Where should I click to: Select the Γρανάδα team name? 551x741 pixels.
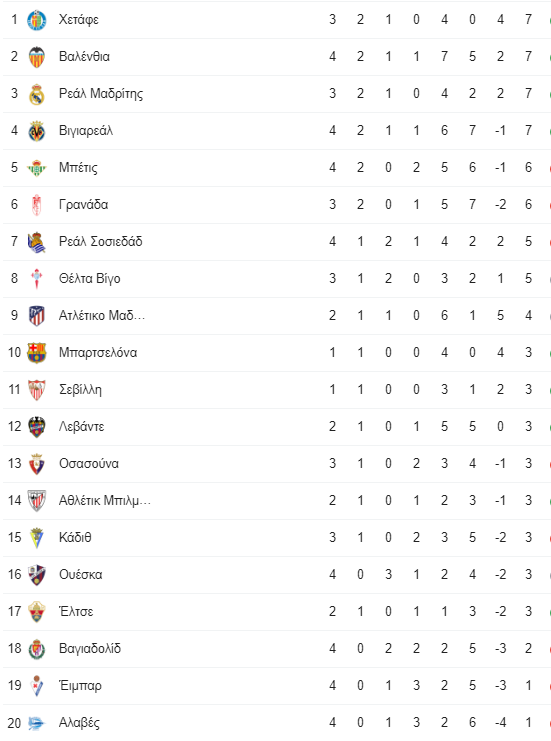point(83,205)
